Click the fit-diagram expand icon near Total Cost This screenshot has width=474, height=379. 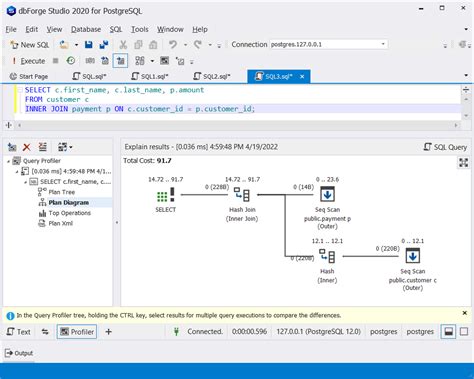[x=464, y=163]
